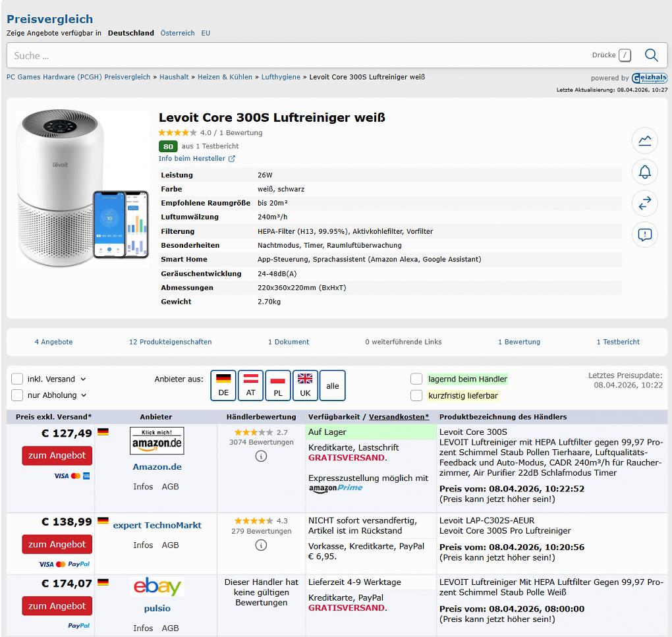Viewport: 672px width, 637px height.
Task: Enable the nur Abholung checkbox
Action: click(17, 395)
